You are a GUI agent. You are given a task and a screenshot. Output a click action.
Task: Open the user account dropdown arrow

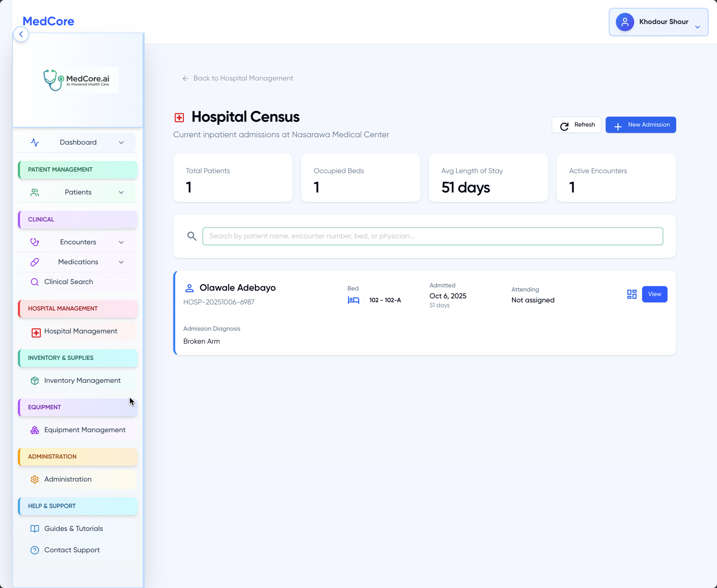(697, 27)
